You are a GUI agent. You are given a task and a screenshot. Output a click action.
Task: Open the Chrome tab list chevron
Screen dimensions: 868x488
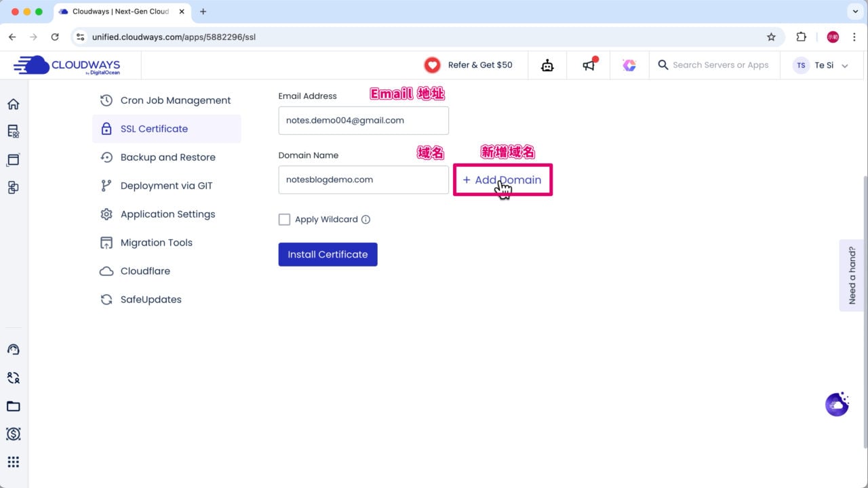point(854,12)
